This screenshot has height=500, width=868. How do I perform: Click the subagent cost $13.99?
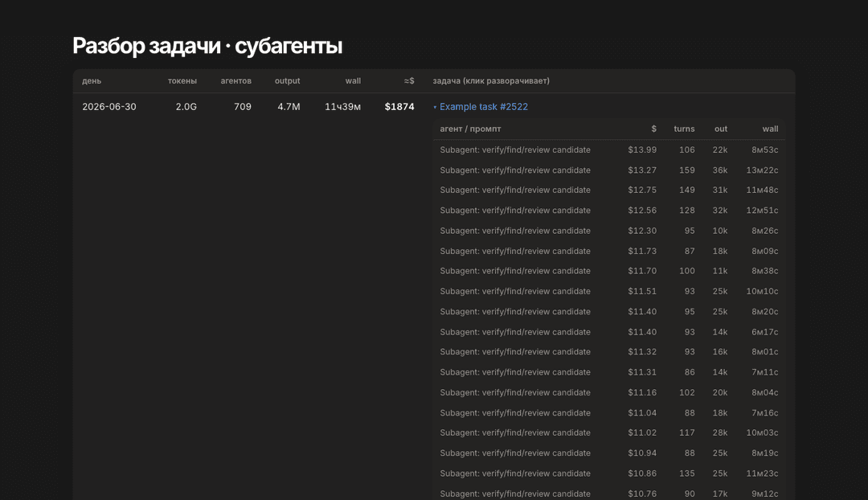642,150
